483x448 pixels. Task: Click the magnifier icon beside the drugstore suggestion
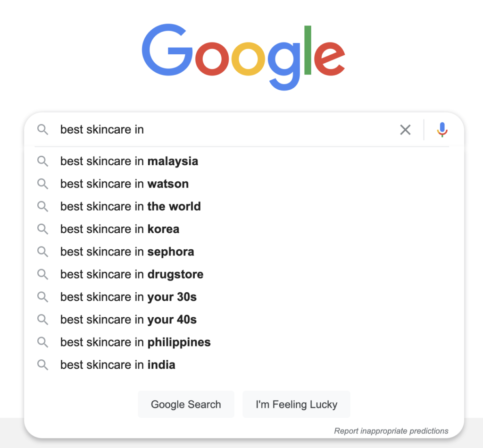click(42, 274)
